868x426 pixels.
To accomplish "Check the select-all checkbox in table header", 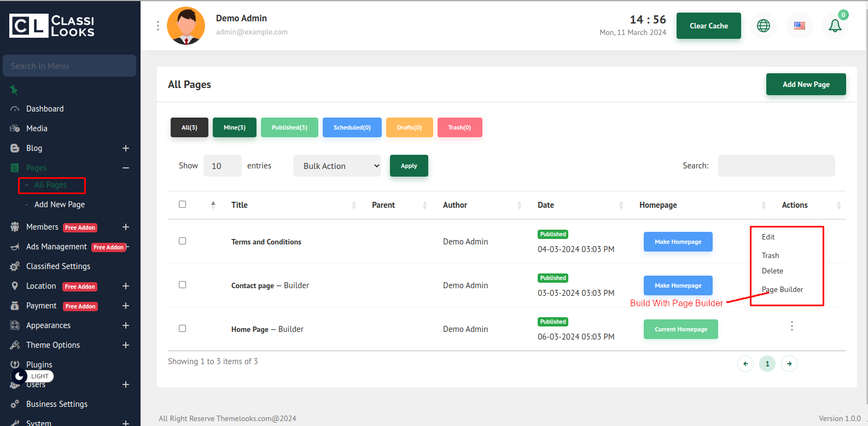I will coord(183,205).
